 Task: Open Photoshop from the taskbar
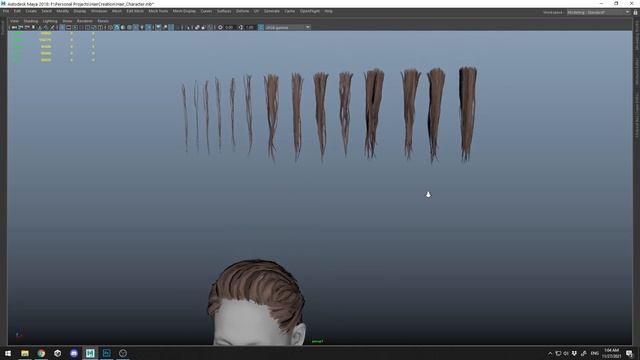click(x=107, y=353)
